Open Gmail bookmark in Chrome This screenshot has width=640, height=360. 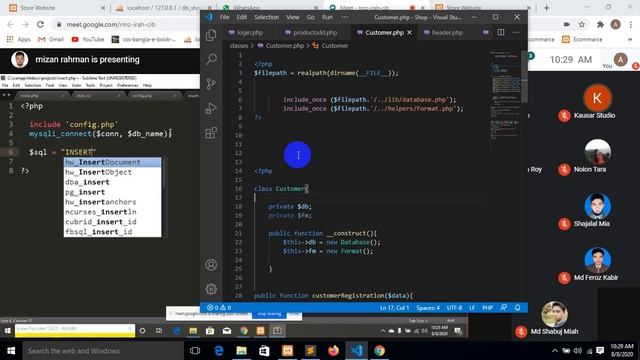(x=51, y=39)
